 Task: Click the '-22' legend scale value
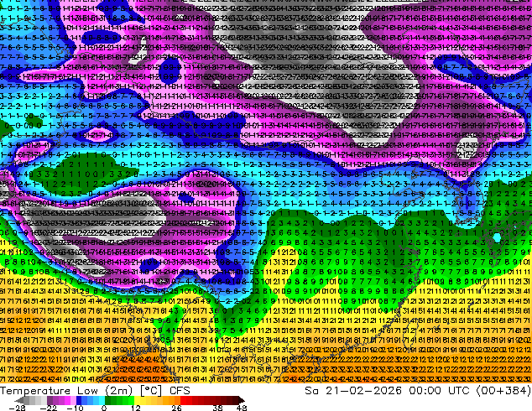tap(49, 408)
